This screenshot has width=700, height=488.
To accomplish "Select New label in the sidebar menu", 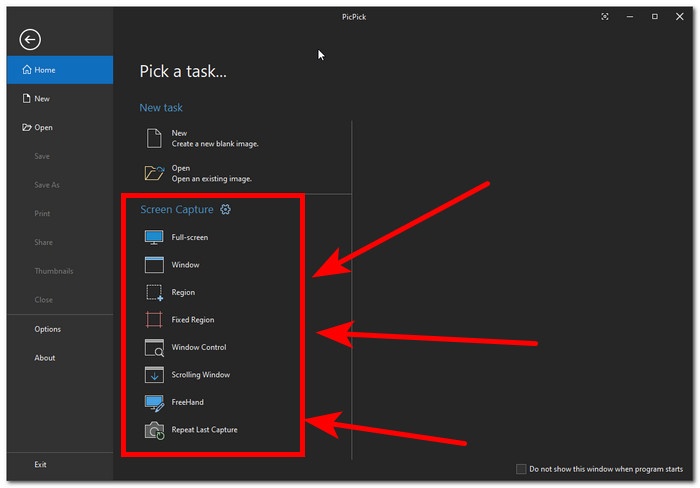I will [x=42, y=99].
